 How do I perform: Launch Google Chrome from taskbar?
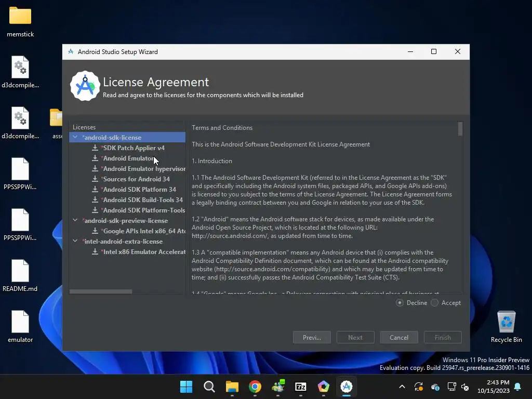click(255, 387)
